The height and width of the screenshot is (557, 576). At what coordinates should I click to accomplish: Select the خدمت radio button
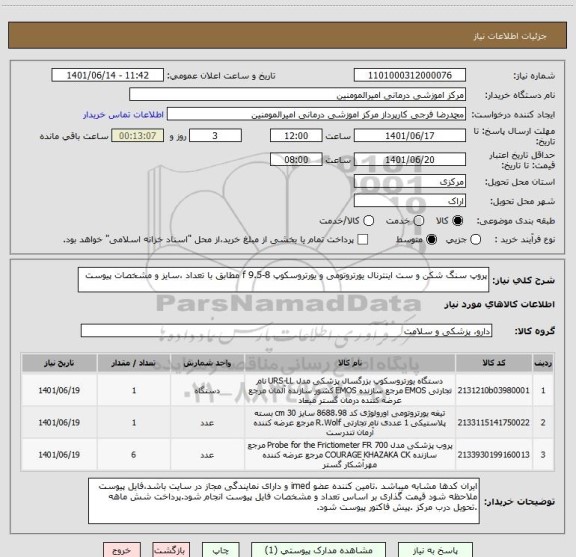click(x=419, y=220)
